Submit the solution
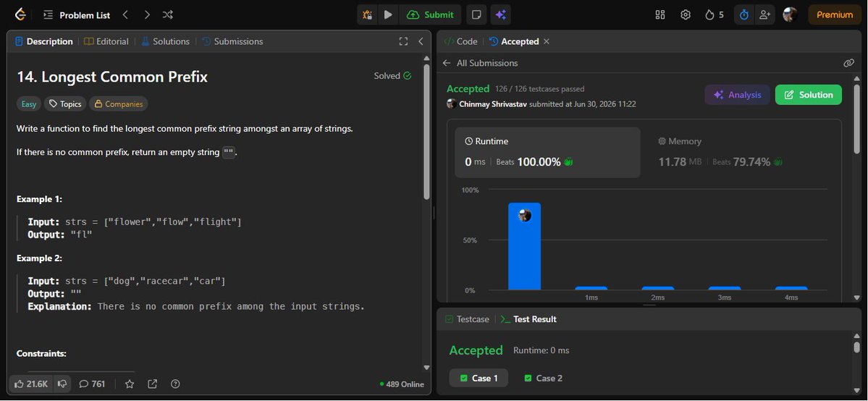The width and height of the screenshot is (868, 401). 430,15
